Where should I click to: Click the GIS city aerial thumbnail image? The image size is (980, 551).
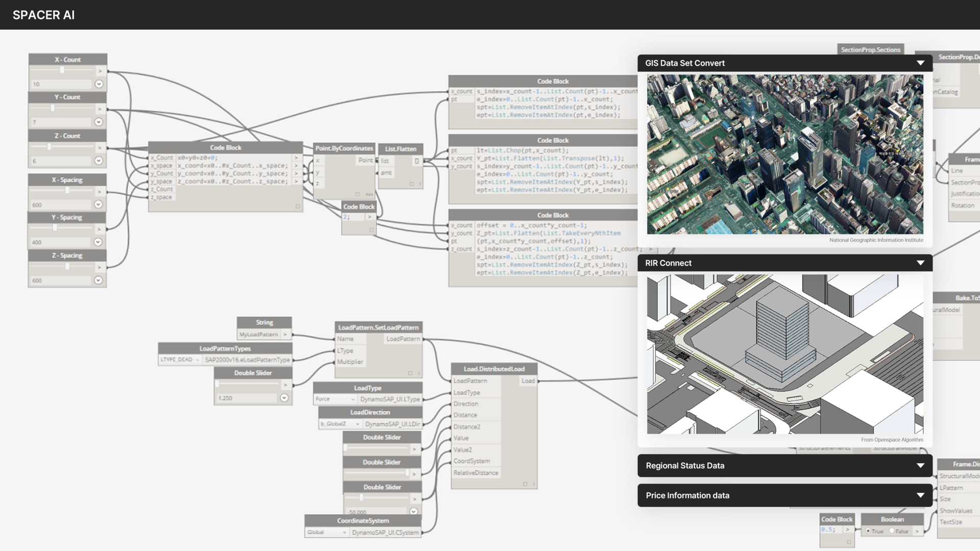tap(785, 155)
